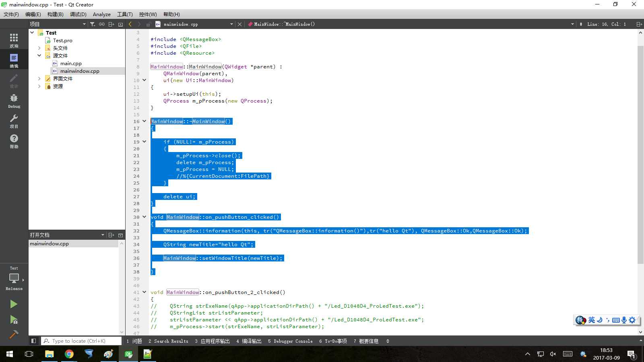This screenshot has height=362, width=644.
Task: Open the Help (帮助) mode
Action: point(14,141)
